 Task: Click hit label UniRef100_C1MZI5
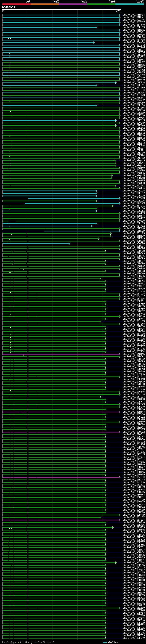[134, 65]
